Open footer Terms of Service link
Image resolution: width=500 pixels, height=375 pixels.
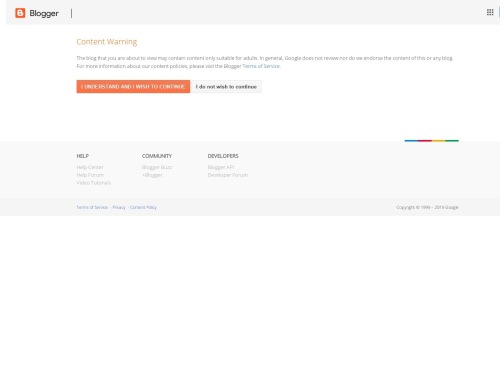point(92,207)
